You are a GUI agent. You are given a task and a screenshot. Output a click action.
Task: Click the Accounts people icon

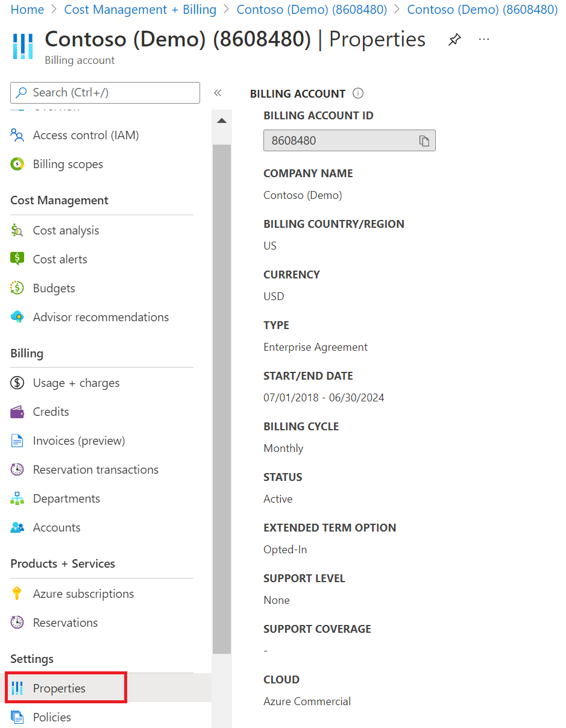tap(17, 527)
